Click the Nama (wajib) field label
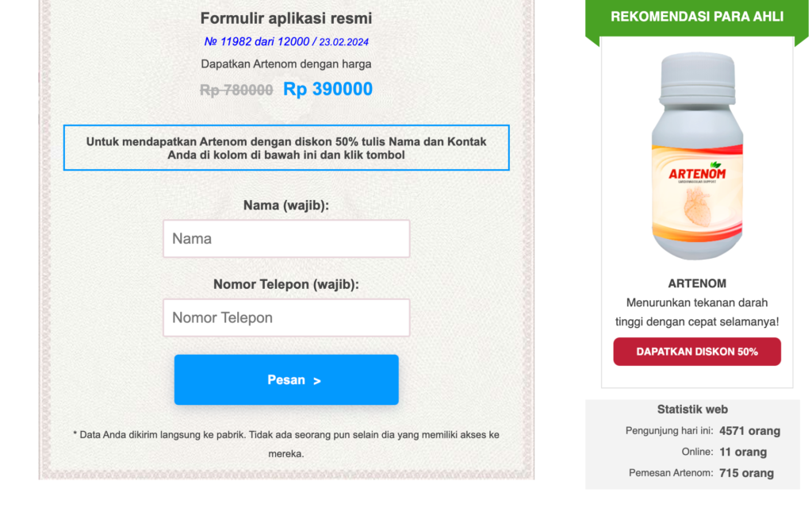The height and width of the screenshot is (508, 812). (x=286, y=206)
